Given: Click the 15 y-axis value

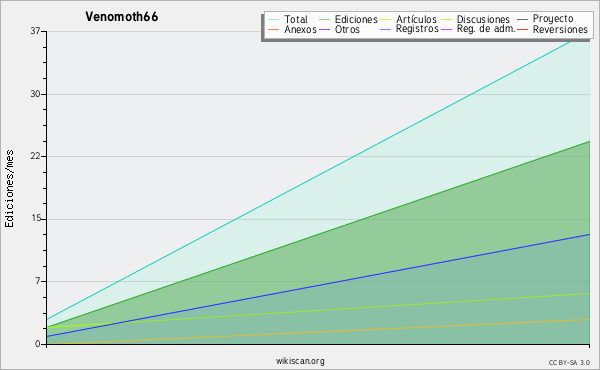Looking at the screenshot, I should (x=36, y=218).
